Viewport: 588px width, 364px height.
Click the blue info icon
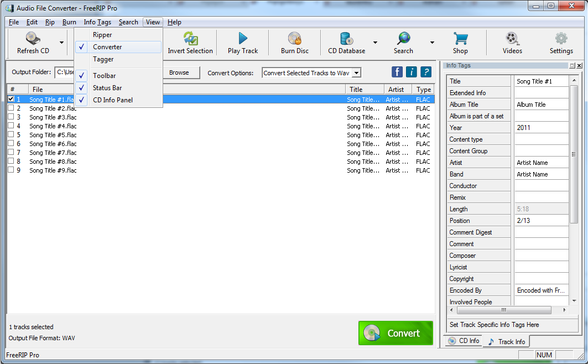pyautogui.click(x=412, y=71)
